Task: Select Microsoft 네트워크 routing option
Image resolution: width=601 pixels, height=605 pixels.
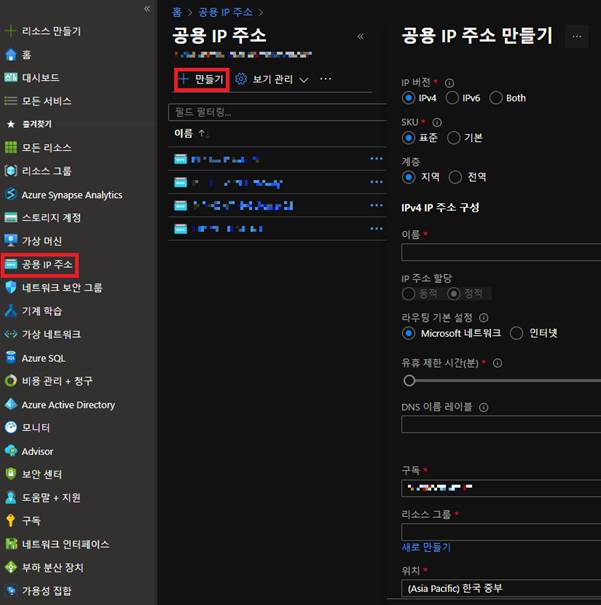Action: click(409, 333)
